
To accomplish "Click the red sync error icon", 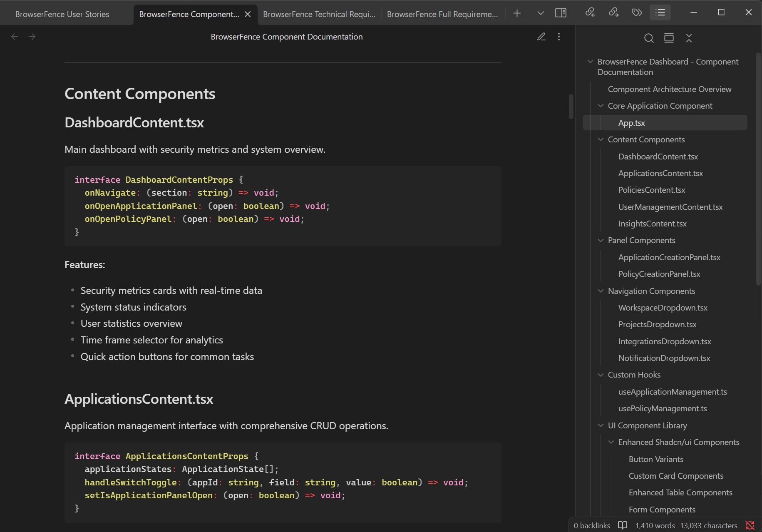I will click(x=750, y=525).
